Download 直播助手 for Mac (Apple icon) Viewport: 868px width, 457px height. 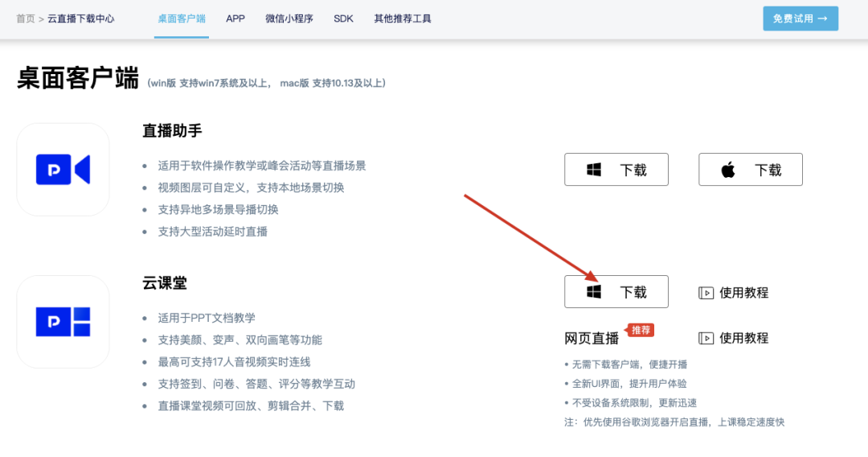tap(750, 170)
